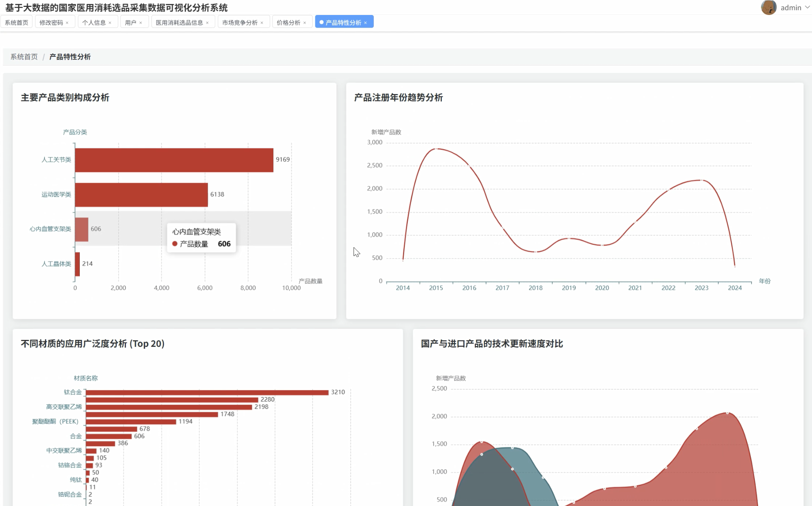This screenshot has height=506, width=812.
Task: Close the 修改密码 tab via its x icon
Action: coord(67,23)
